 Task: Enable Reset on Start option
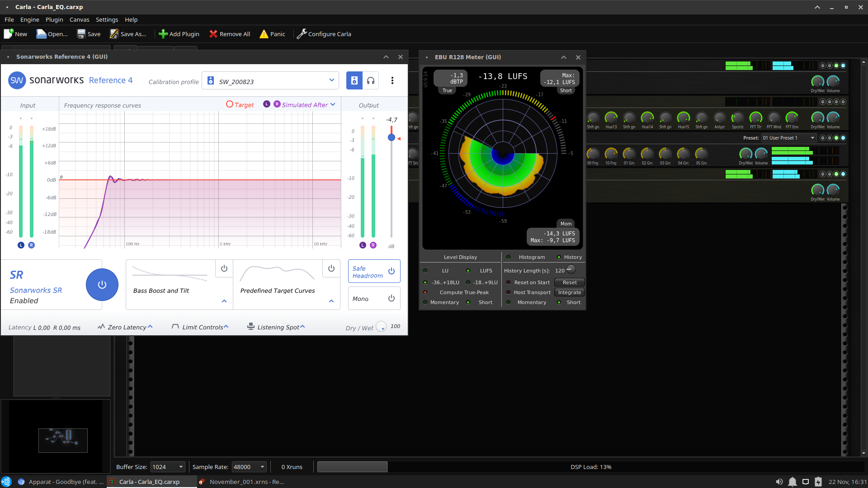(509, 282)
